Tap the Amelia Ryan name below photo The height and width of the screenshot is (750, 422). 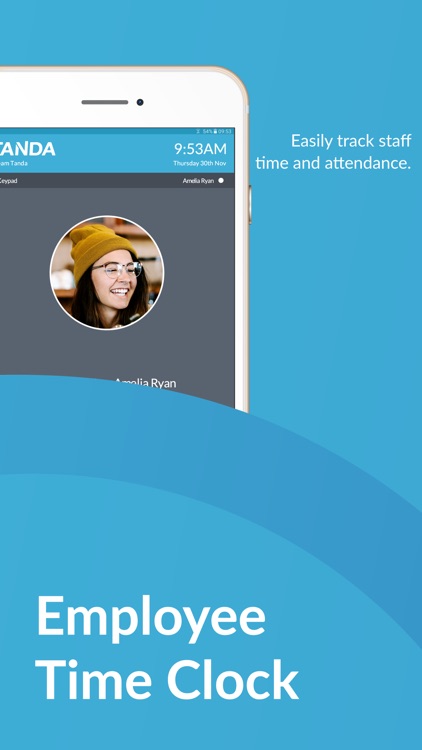click(145, 383)
